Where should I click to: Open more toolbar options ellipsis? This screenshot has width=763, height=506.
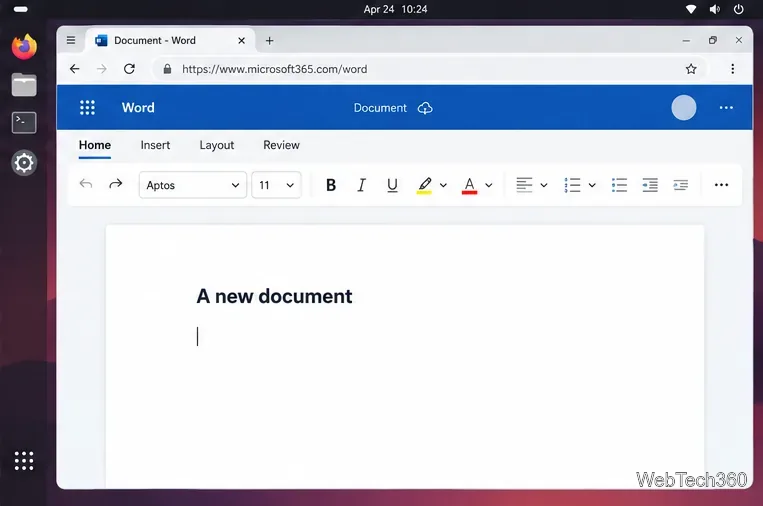tap(721, 185)
